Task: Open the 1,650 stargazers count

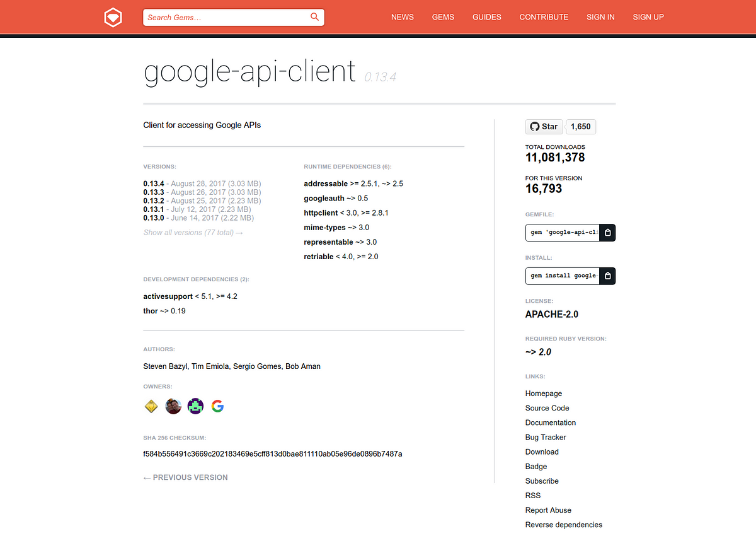Action: tap(581, 127)
